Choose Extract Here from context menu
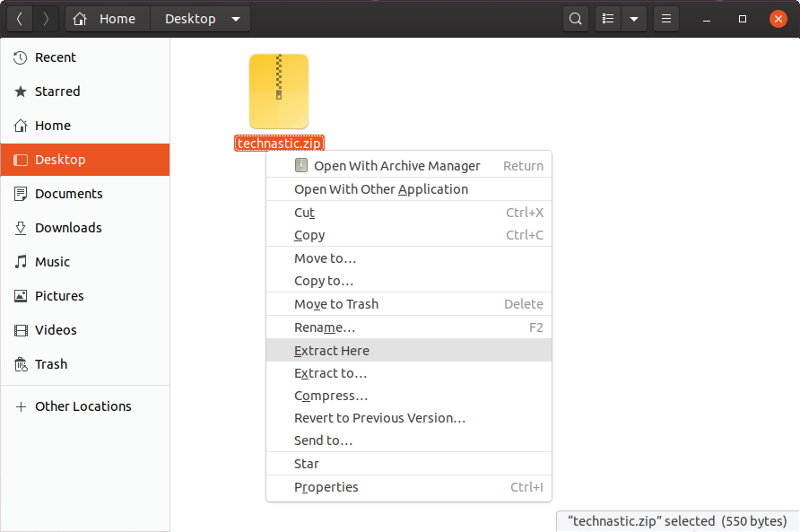This screenshot has width=800, height=532. (332, 351)
